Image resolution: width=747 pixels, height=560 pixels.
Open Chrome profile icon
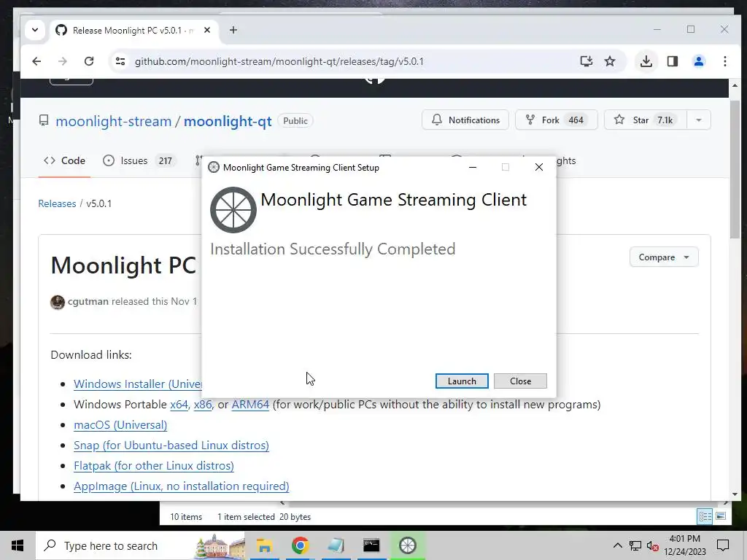click(x=699, y=61)
